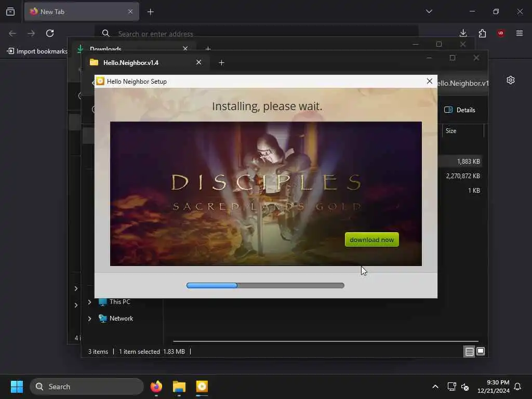Open Firefox new tab settings gear
Screen dimensions: 532x399
pyautogui.click(x=510, y=80)
